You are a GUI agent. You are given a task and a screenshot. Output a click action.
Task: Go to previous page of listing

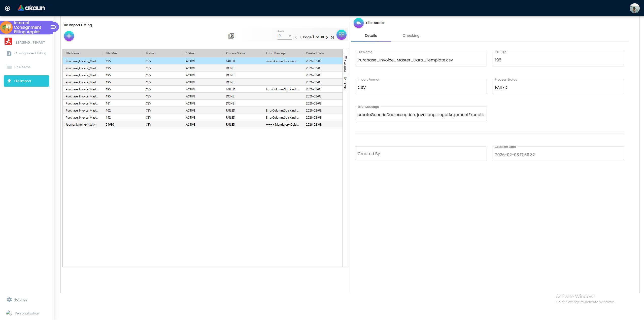coord(300,37)
